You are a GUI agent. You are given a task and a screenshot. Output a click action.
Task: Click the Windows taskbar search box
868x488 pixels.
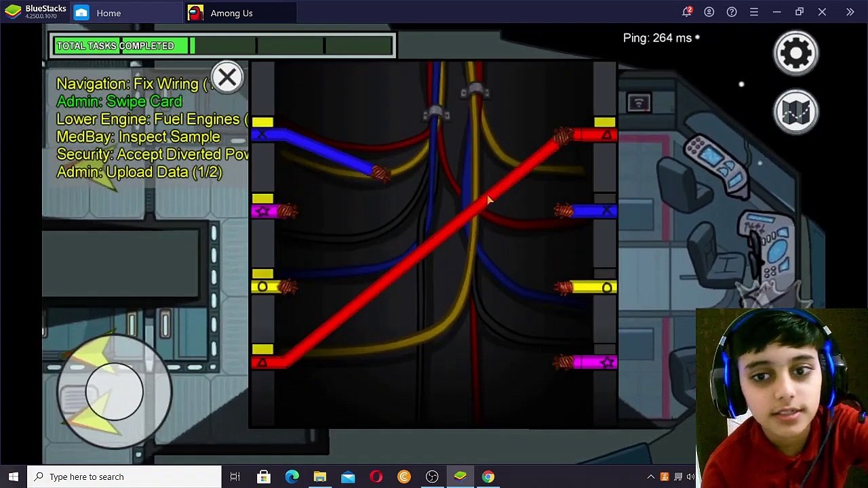(x=125, y=476)
